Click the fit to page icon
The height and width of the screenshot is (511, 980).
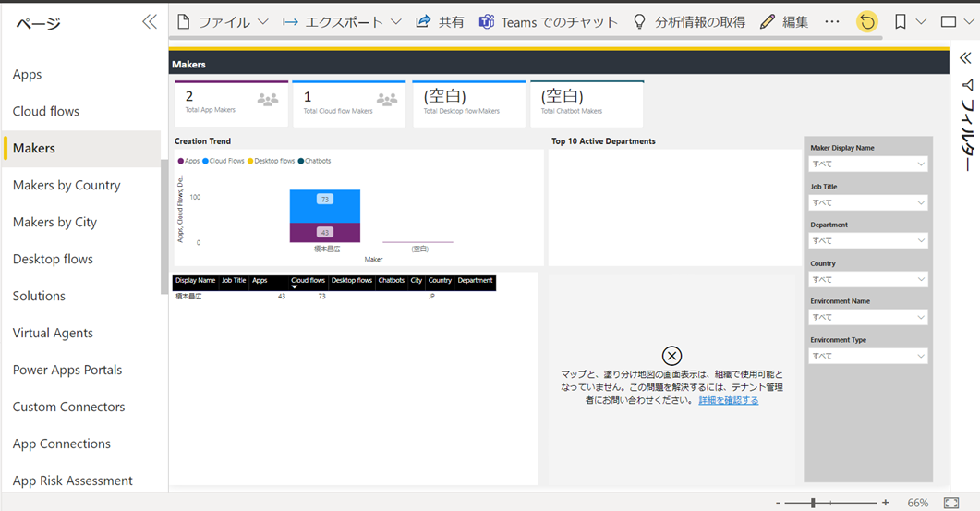[x=951, y=503]
